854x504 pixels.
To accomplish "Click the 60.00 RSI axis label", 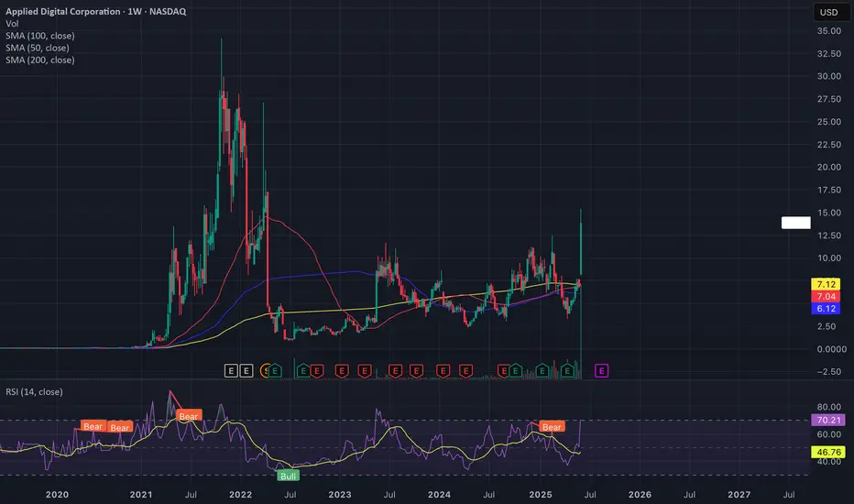I will [829, 434].
